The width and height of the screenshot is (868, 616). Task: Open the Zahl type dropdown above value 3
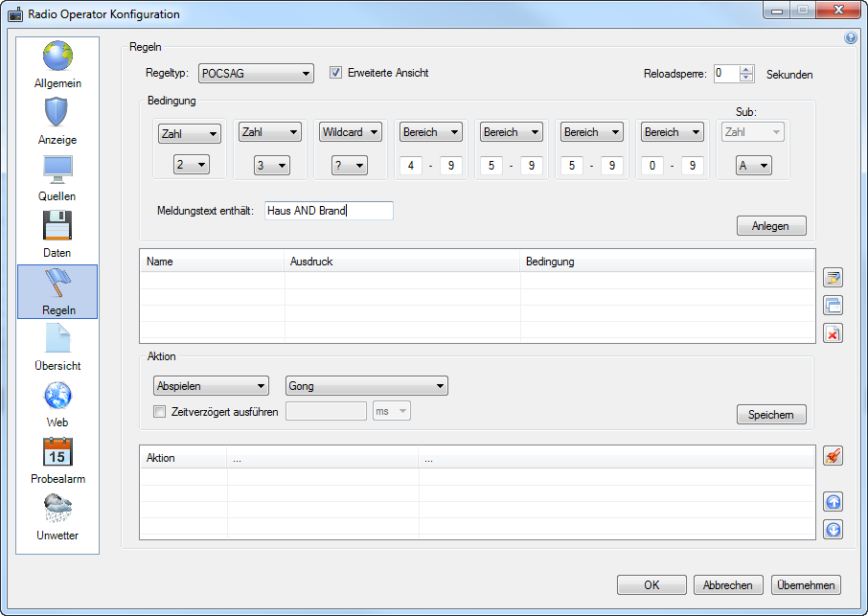tap(269, 131)
